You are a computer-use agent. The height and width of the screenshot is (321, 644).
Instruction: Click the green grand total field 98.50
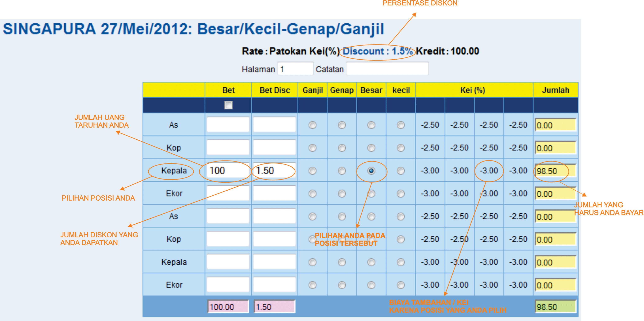pos(555,307)
